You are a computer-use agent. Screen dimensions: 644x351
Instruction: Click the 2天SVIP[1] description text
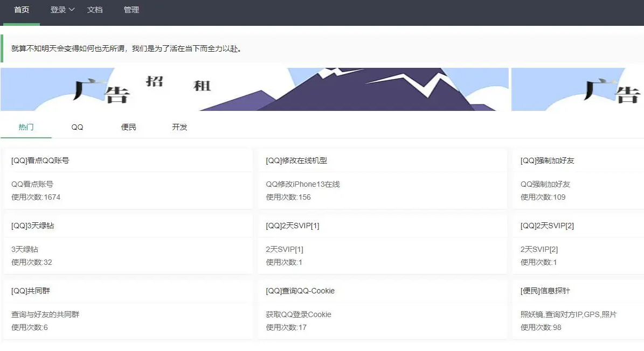tap(285, 249)
